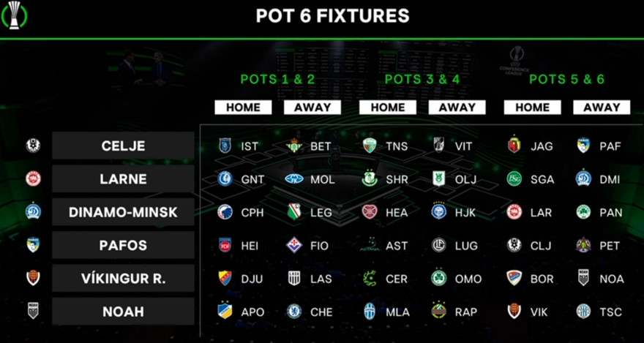Click the Chelsea crest next to CHE
This screenshot has width=644, height=343.
pyautogui.click(x=294, y=312)
